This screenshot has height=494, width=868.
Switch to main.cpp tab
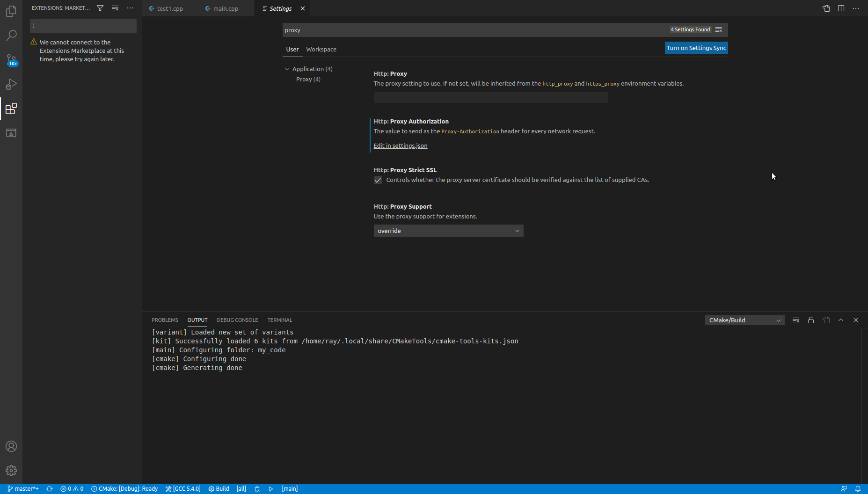[x=226, y=8]
